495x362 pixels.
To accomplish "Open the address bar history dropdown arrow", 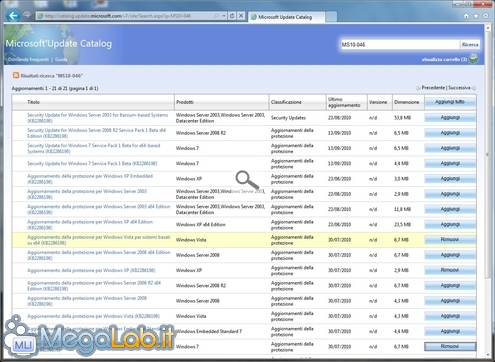I will click(224, 16).
